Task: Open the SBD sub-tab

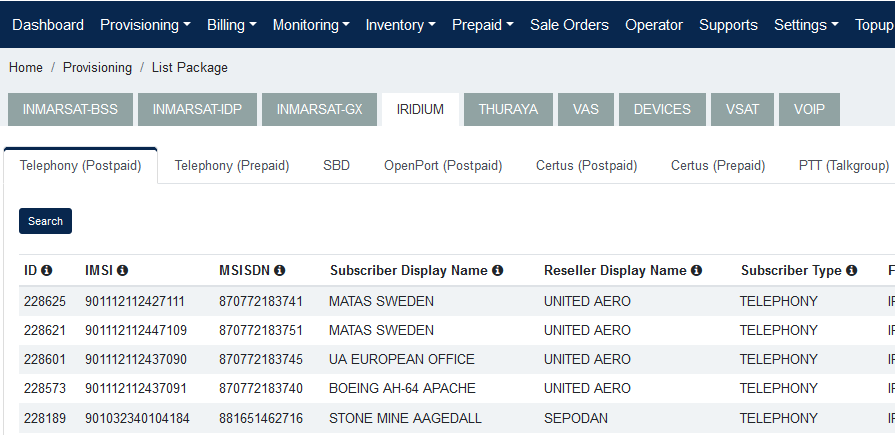Action: click(x=336, y=166)
